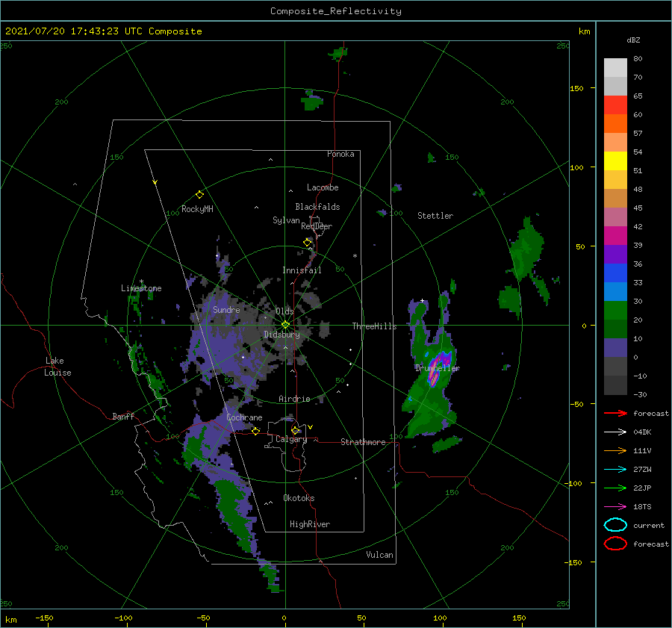
Task: Click the Vulcan label
Action: click(380, 555)
